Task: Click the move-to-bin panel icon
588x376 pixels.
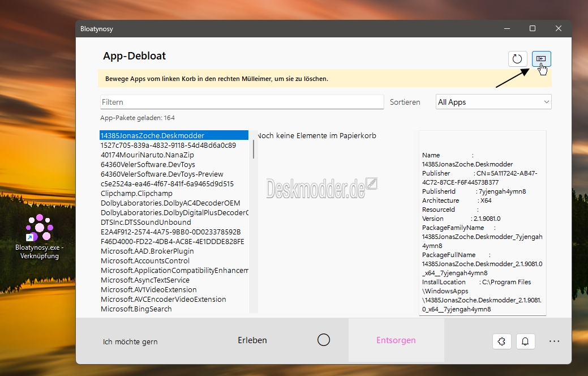Action: (x=541, y=58)
